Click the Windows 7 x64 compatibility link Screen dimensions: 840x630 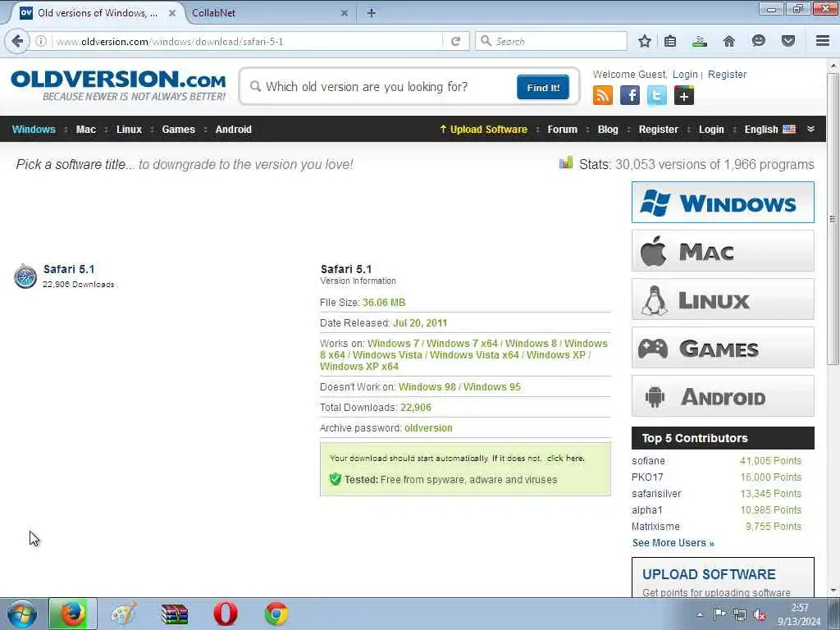pos(462,344)
